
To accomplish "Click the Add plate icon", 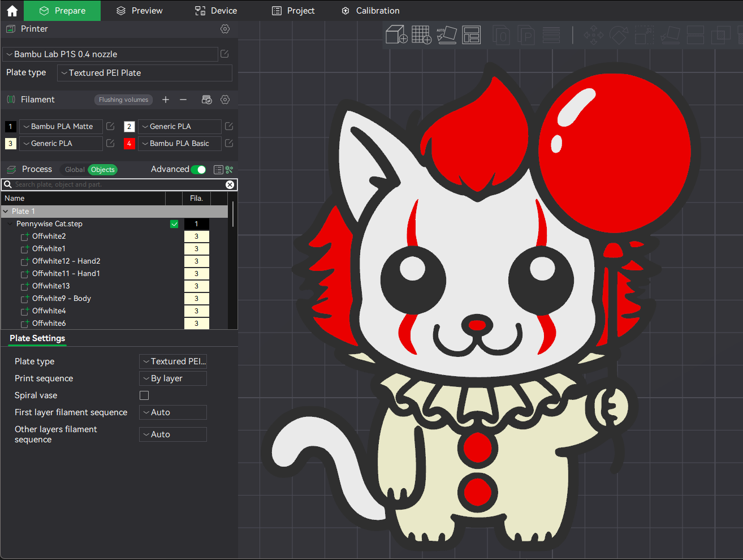I will coord(421,35).
